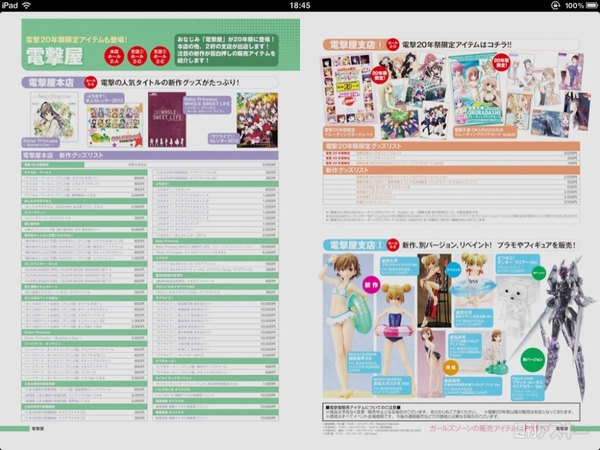Tap the よつばと! ダンボー クリアー Ver label
The height and width of the screenshot is (450, 600).
(x=517, y=264)
